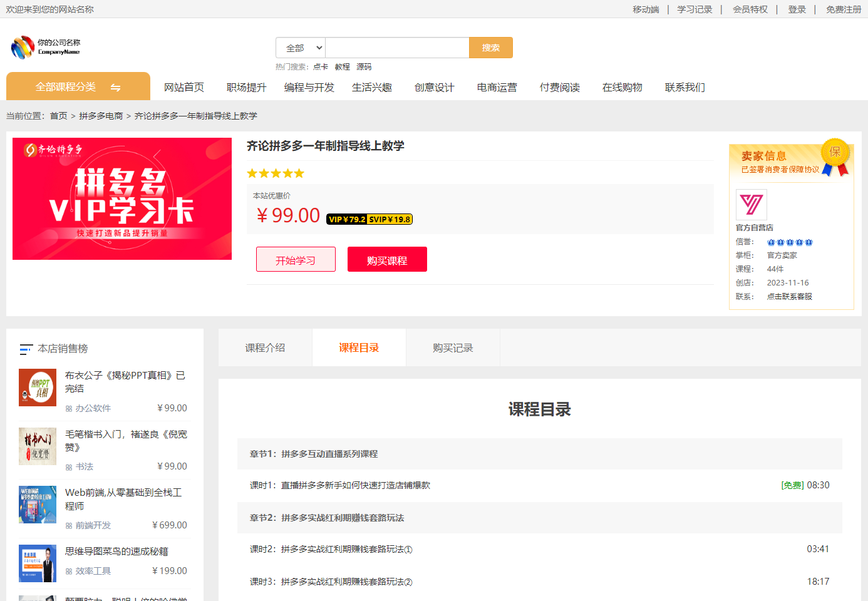
Task: Open the 网站首页 nav item
Action: click(184, 87)
